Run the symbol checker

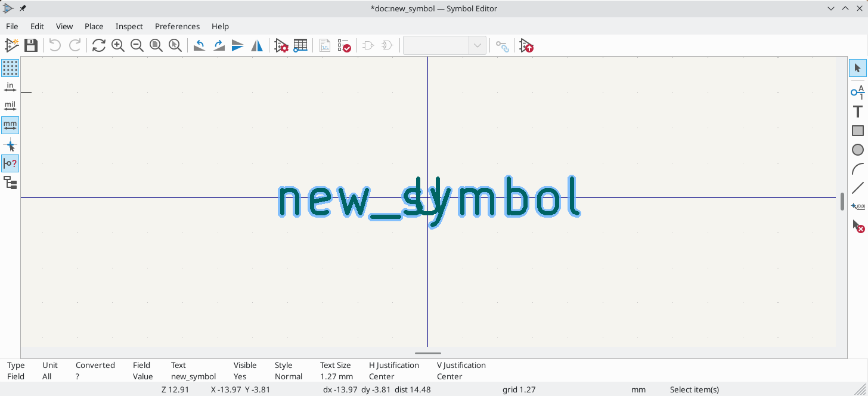pos(345,45)
